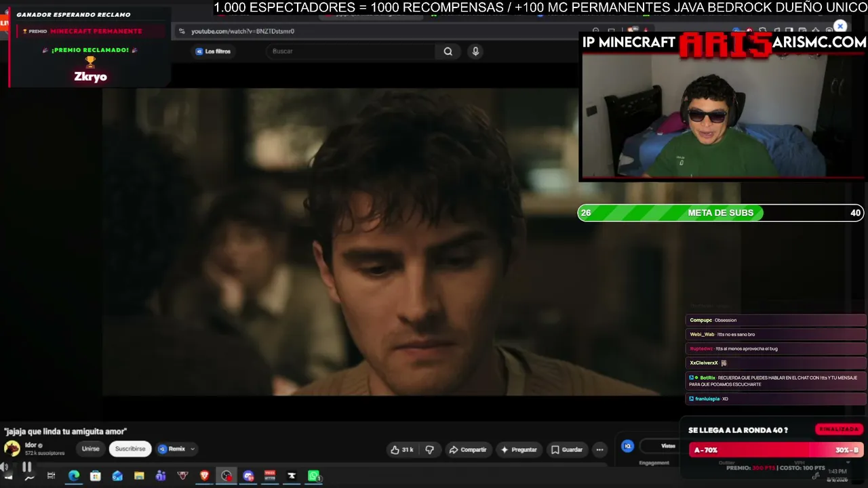The image size is (868, 488).
Task: Open WhatsApp from the taskbar
Action: click(313, 476)
